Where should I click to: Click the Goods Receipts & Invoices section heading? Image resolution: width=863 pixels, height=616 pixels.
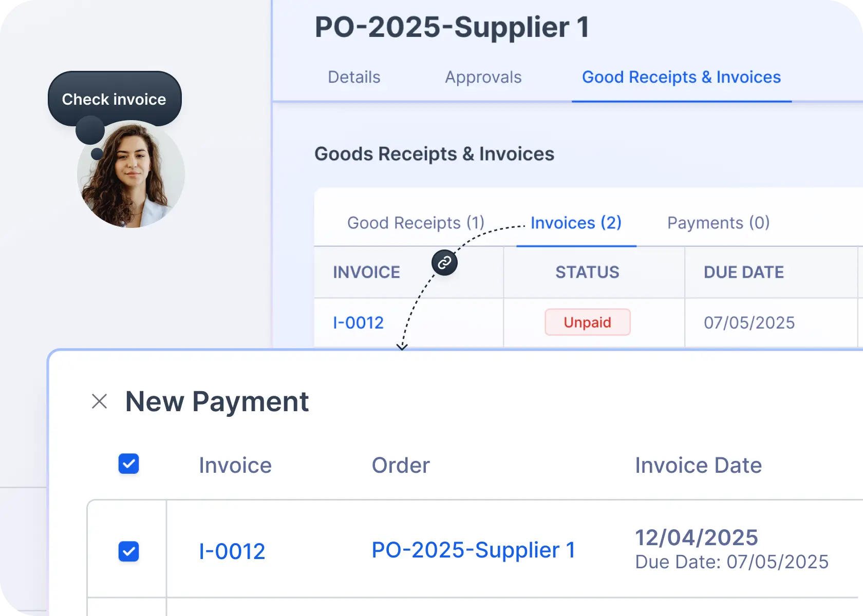click(x=434, y=154)
